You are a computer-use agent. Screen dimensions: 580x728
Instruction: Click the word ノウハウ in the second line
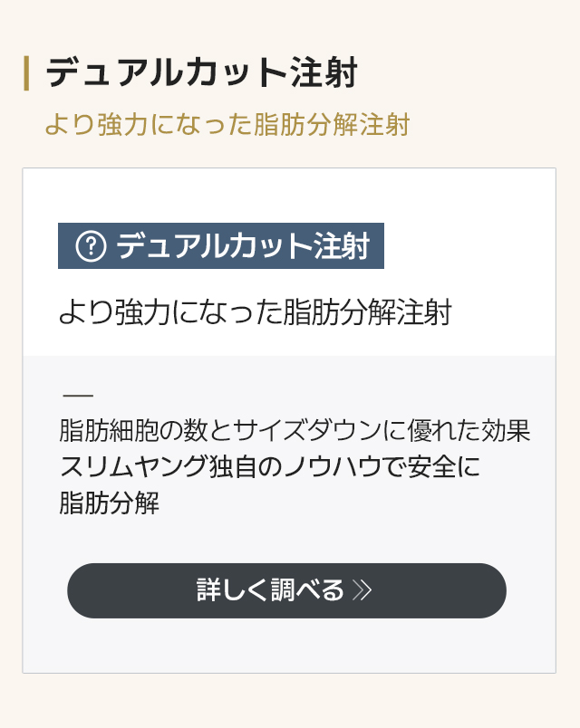point(333,466)
